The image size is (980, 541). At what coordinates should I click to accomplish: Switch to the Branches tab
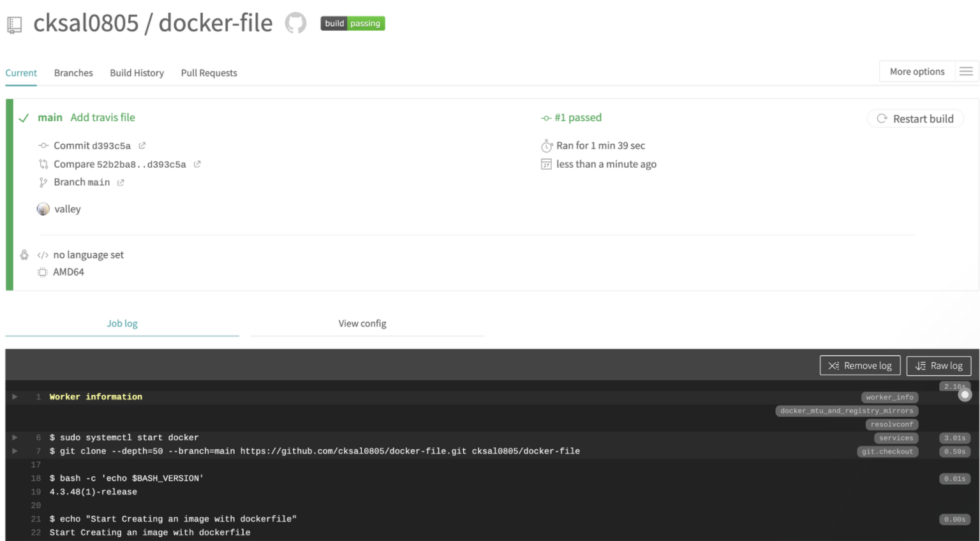tap(73, 73)
